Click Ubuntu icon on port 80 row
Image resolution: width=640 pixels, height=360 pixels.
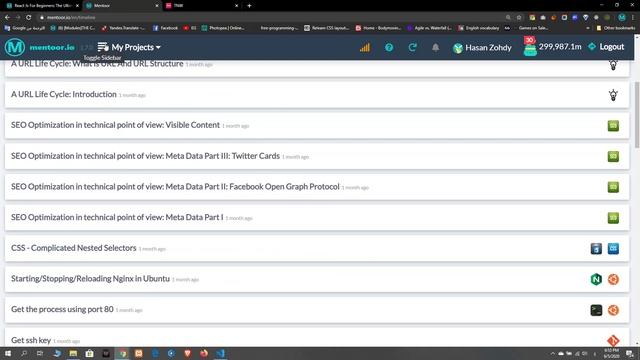click(x=613, y=310)
